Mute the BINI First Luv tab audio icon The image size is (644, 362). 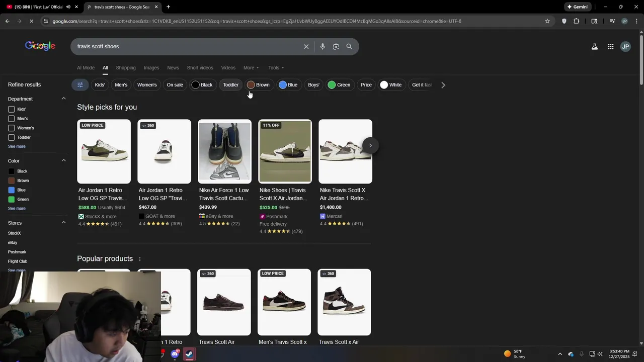point(68,7)
